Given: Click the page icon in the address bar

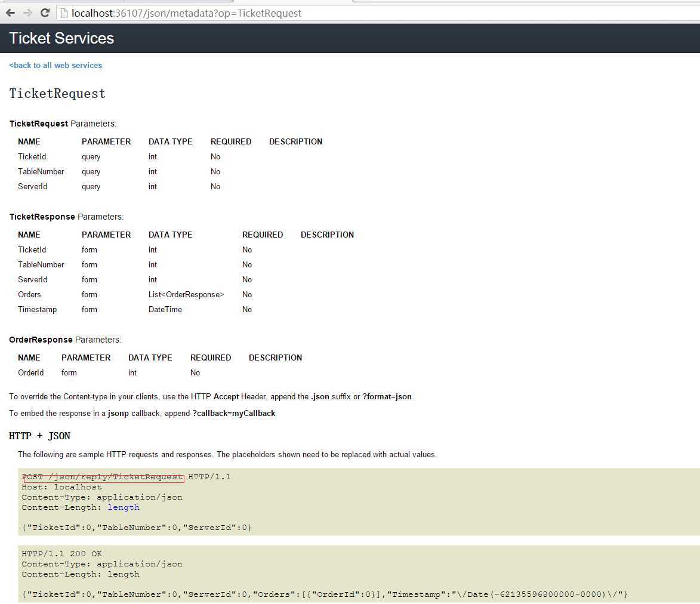Looking at the screenshot, I should tap(64, 13).
